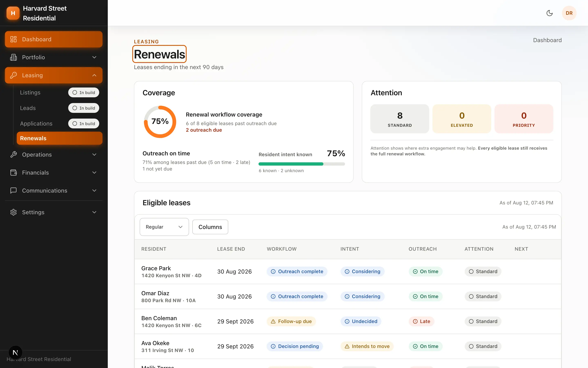This screenshot has height=368, width=588.
Task: Expand the Financials menu chevron
Action: point(94,173)
